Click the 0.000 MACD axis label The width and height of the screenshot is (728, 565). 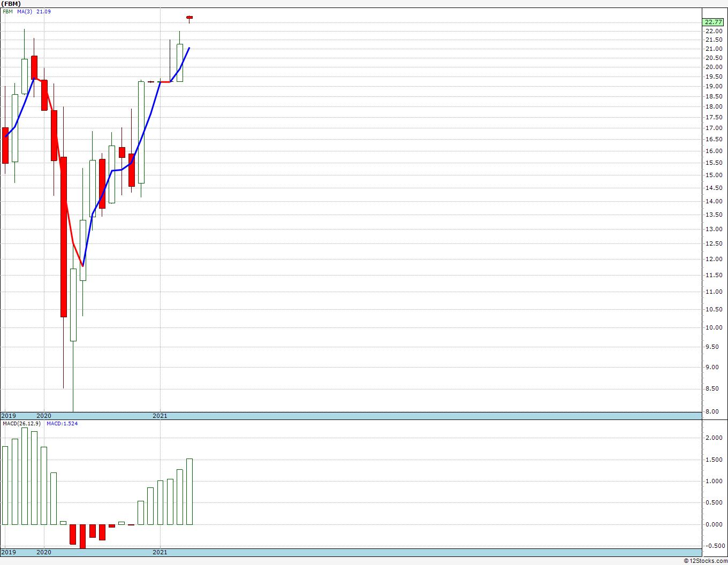713,524
